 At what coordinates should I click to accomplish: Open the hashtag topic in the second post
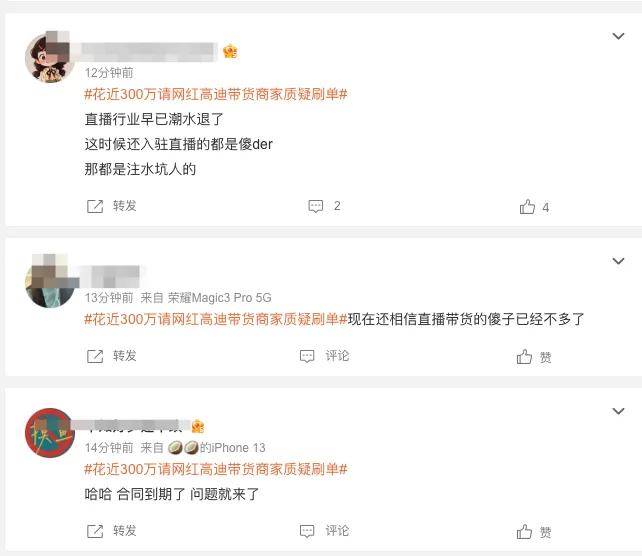[216, 319]
